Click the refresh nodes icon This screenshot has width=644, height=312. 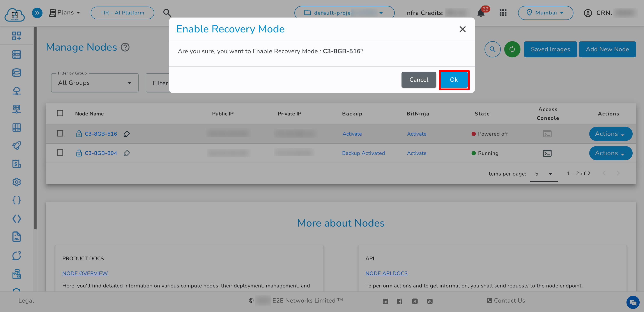click(512, 49)
